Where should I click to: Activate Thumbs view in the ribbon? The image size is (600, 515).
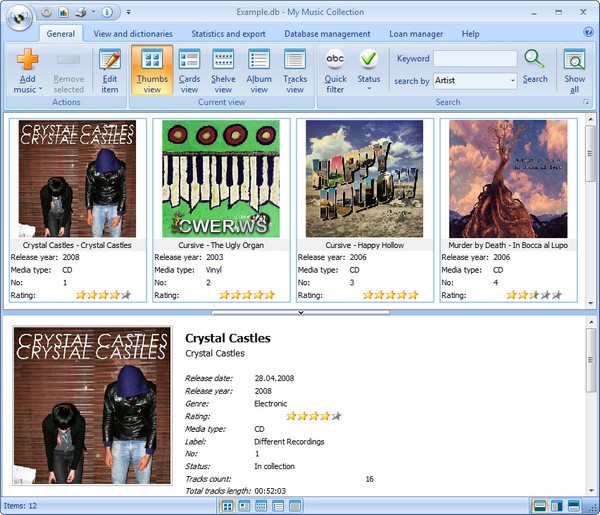[152, 70]
